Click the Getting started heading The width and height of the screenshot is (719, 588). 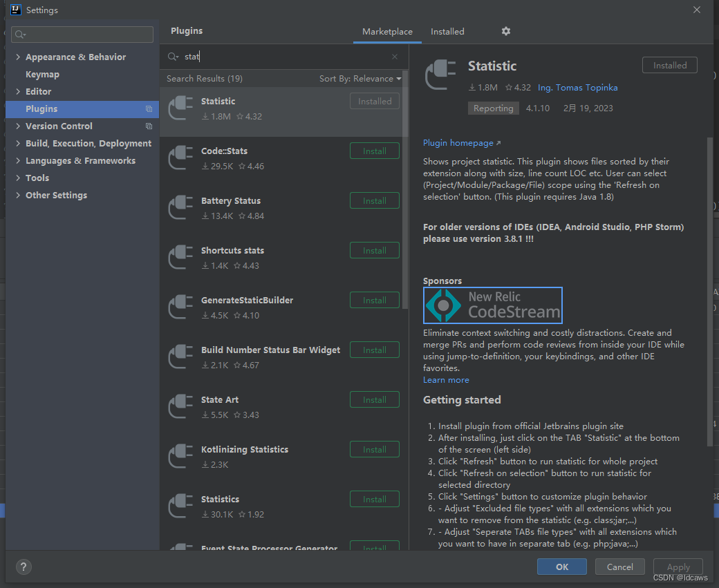point(462,400)
